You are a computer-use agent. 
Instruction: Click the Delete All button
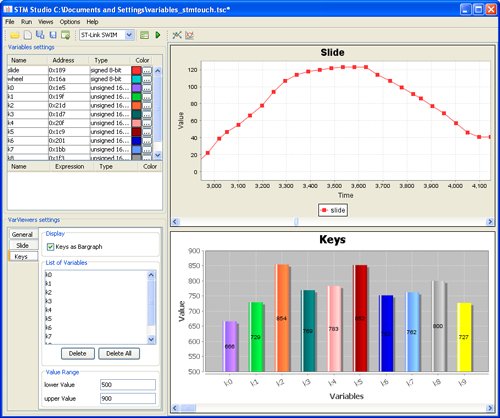(x=119, y=354)
